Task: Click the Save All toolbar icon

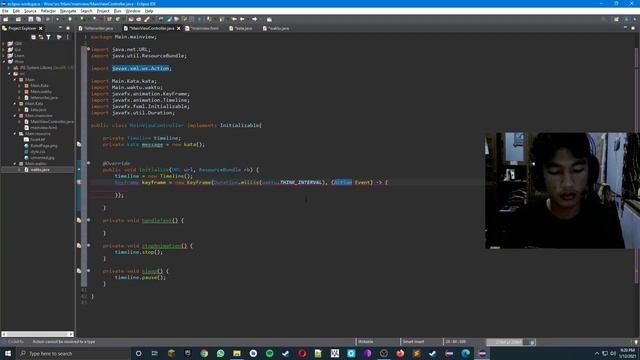Action: tap(38, 19)
